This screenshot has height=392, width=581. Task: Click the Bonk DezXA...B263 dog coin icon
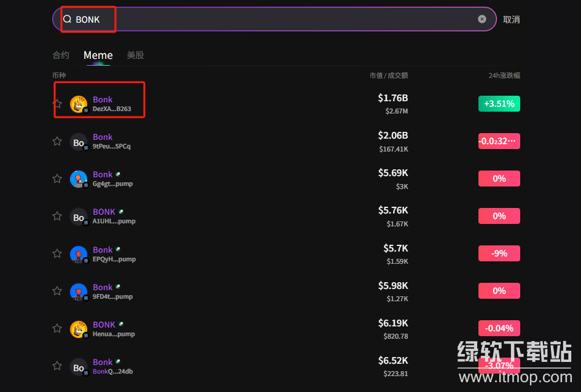tap(79, 104)
